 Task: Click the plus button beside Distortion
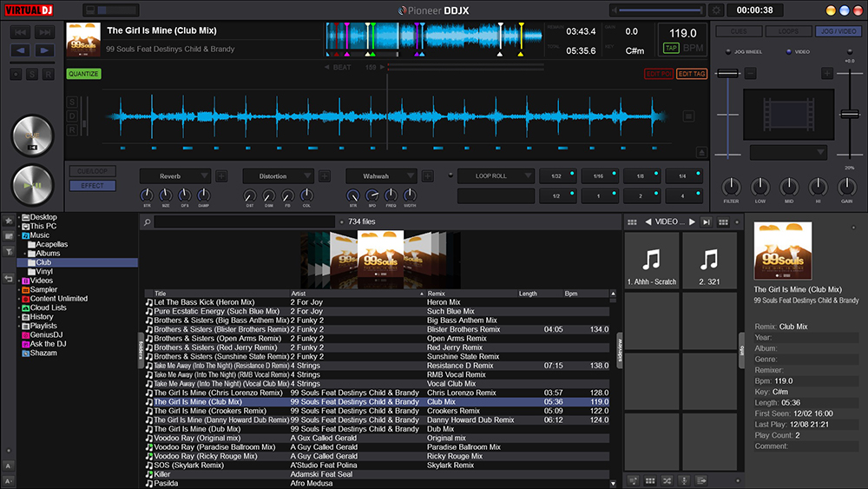coord(325,176)
